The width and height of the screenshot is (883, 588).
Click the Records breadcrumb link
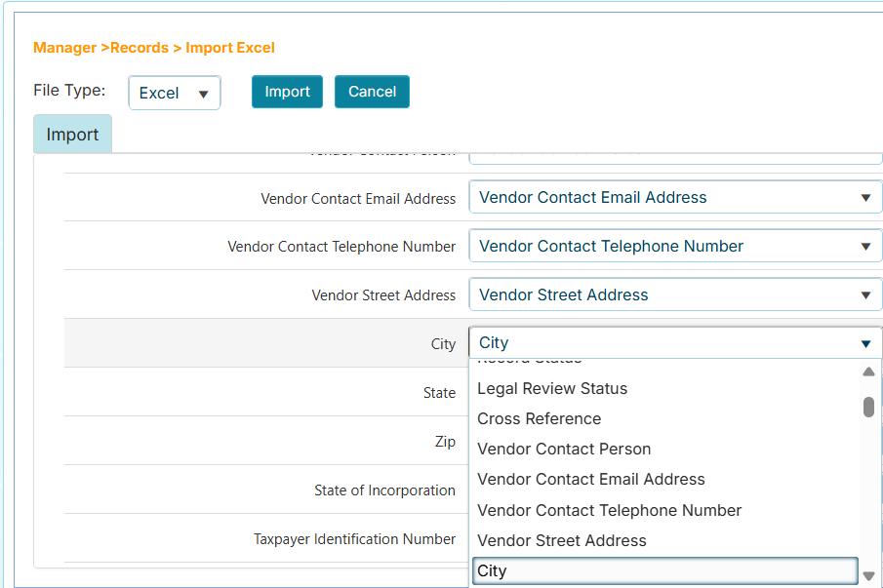140,48
